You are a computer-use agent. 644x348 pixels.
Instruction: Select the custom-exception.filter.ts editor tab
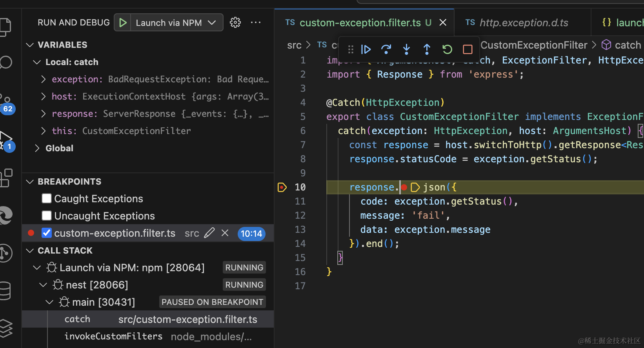tap(360, 23)
